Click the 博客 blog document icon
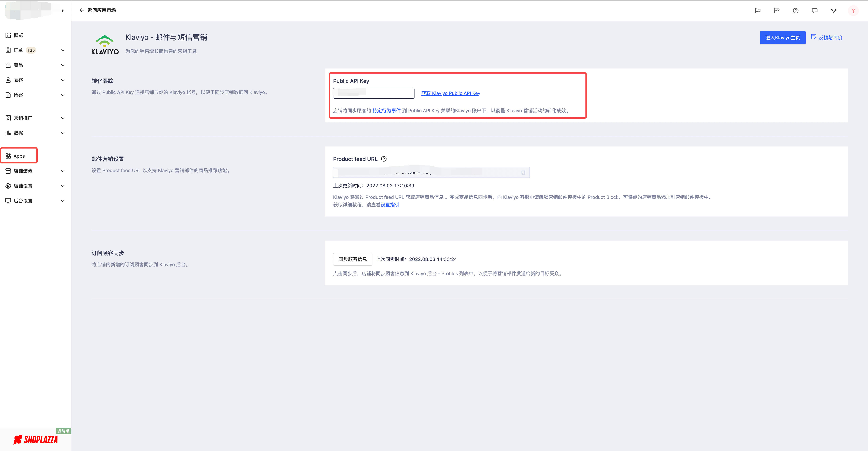 pyautogui.click(x=8, y=95)
